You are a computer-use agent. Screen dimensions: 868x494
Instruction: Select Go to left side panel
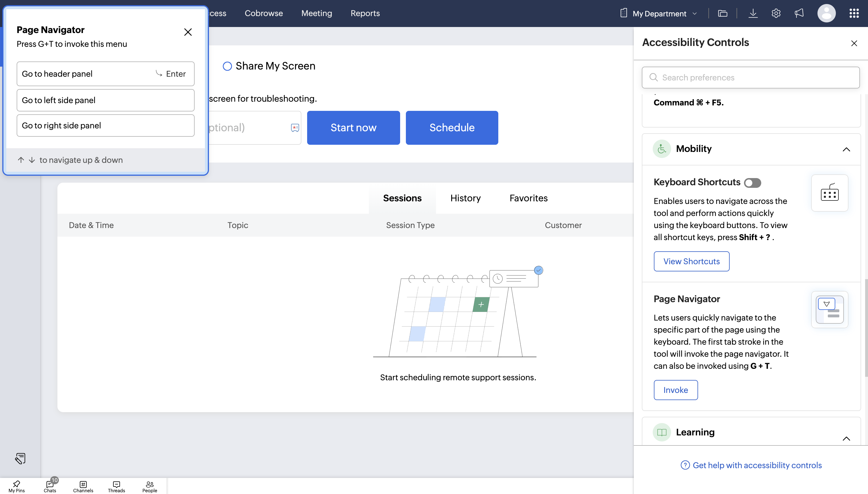point(105,100)
